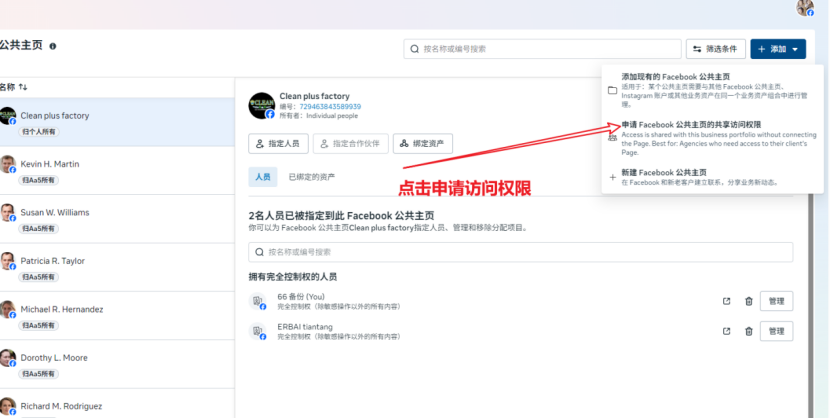Click Clean plus factory page logo in details

tap(261, 106)
